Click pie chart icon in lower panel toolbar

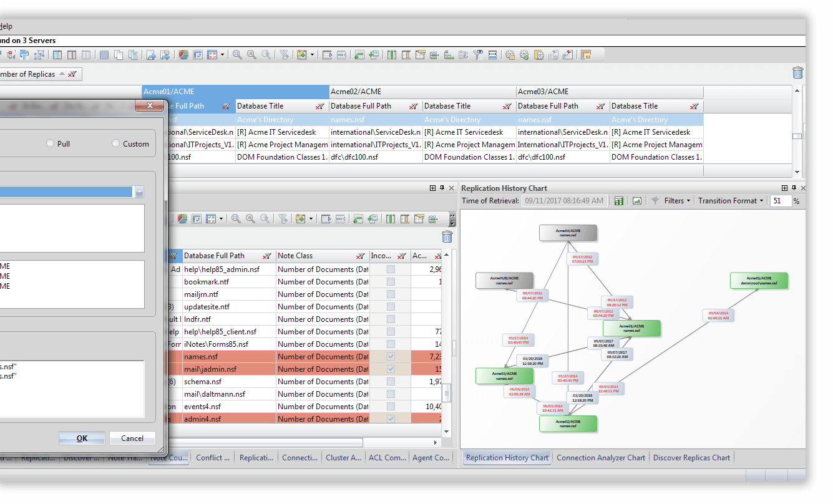tap(182, 218)
